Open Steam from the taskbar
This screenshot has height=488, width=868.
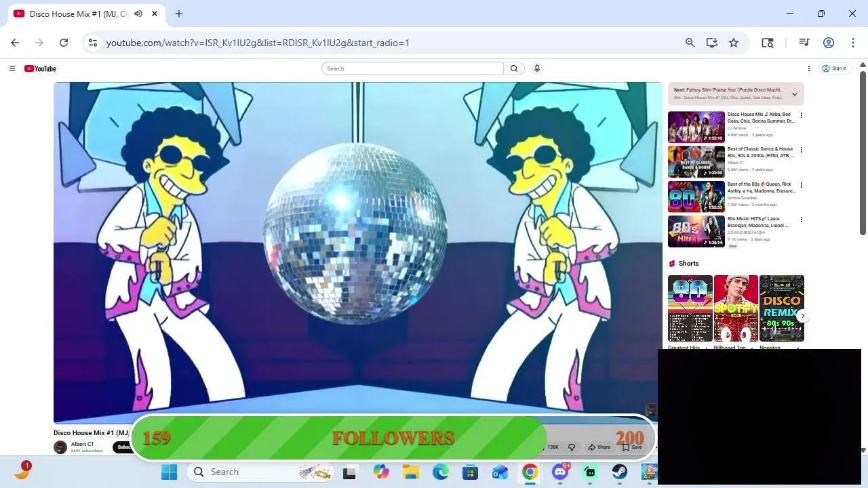pos(620,472)
